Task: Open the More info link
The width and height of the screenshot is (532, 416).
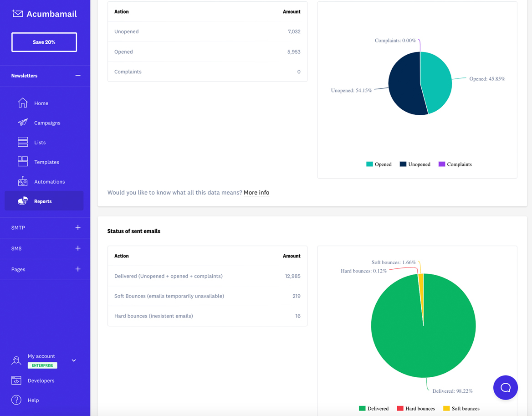Action: (256, 192)
